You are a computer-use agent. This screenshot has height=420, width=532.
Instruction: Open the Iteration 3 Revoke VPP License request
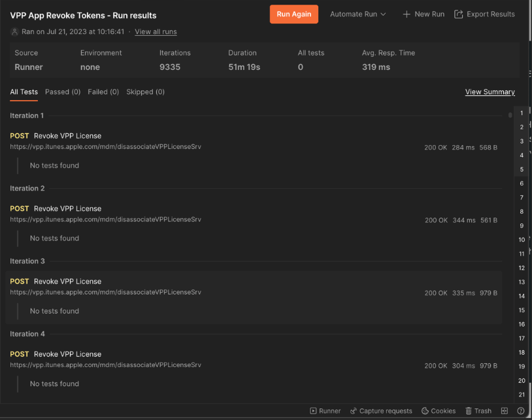tap(67, 282)
